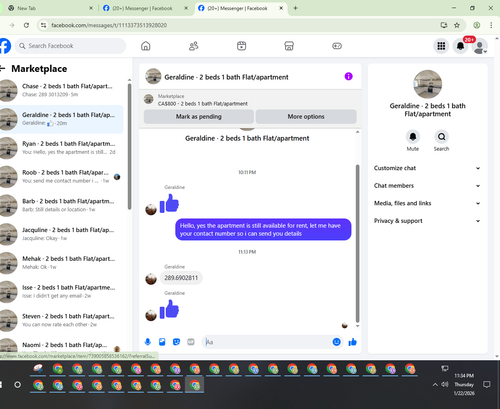Open the install app icon in address bar

click(x=444, y=25)
